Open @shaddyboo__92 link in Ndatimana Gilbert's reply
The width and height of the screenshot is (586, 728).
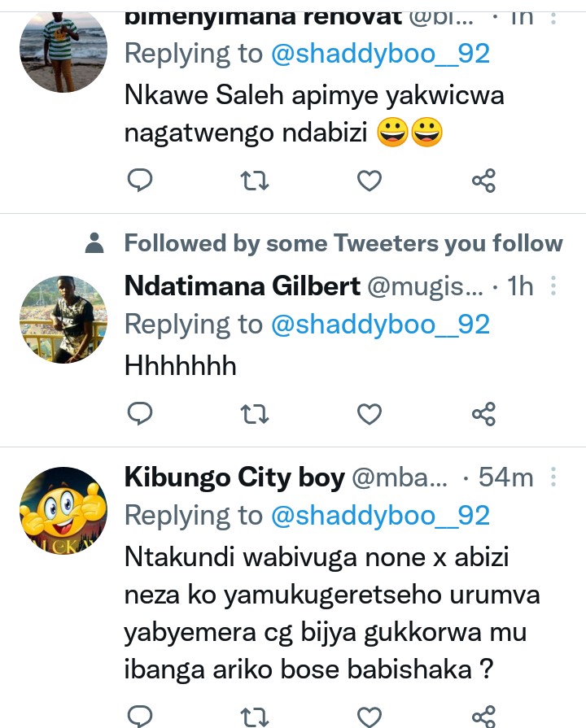click(380, 325)
